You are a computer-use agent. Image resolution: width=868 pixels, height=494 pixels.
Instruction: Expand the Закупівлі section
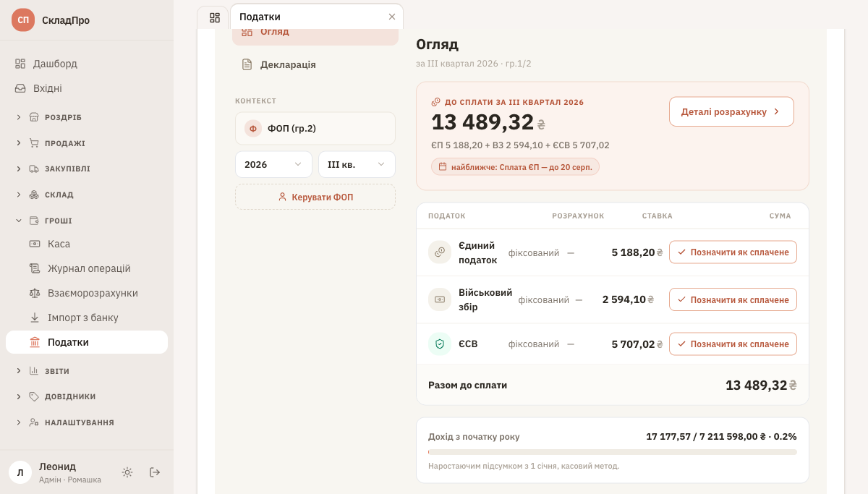click(87, 169)
